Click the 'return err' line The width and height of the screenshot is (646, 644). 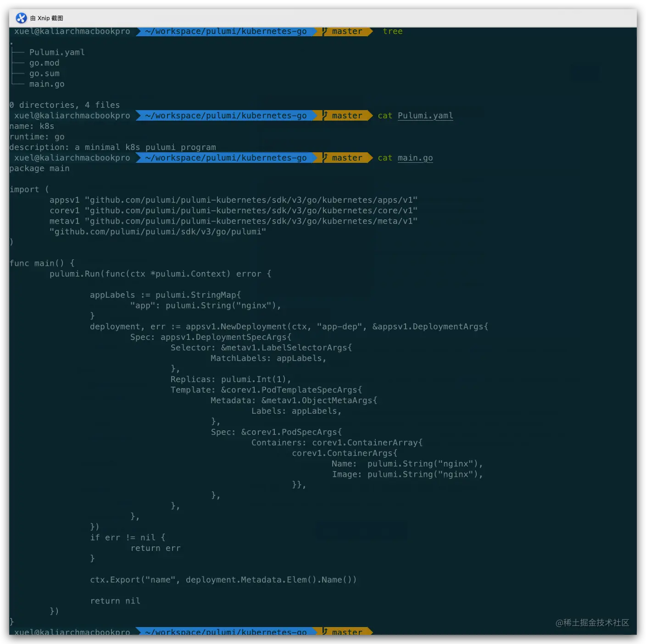click(156, 548)
